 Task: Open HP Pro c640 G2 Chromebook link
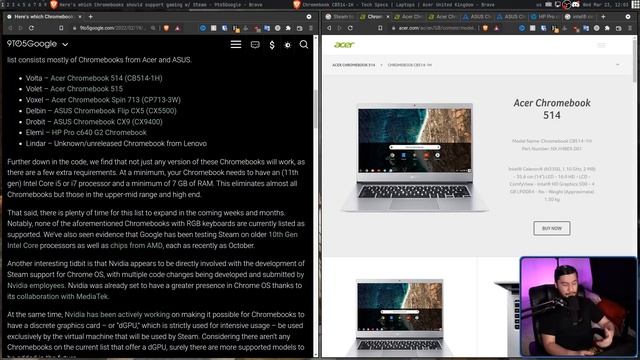(99, 132)
